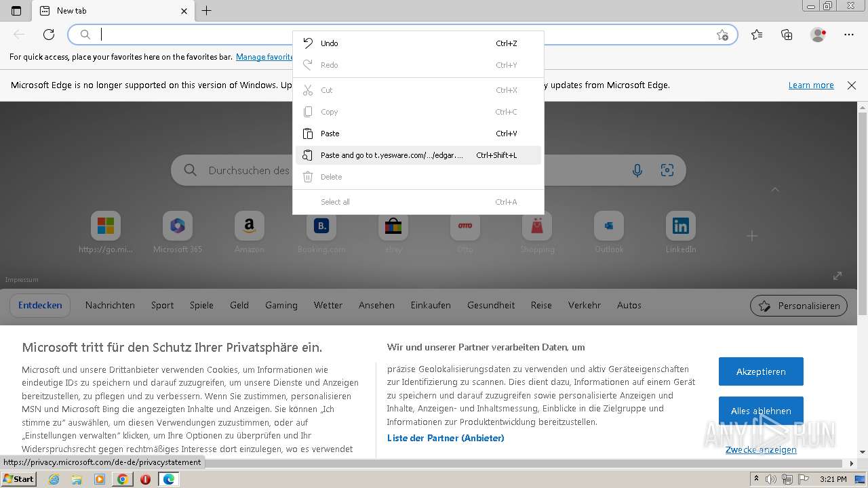
Task: Refresh the current page
Action: coord(49,35)
